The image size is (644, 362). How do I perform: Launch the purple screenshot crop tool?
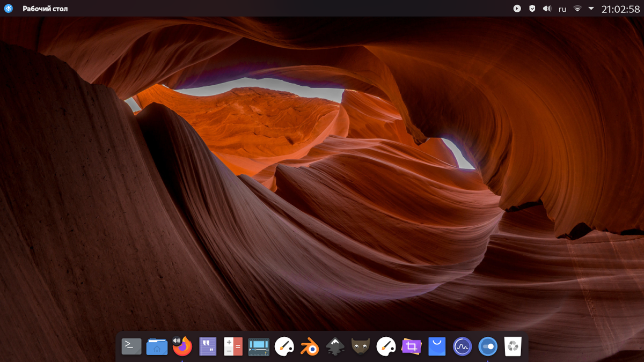(x=412, y=346)
